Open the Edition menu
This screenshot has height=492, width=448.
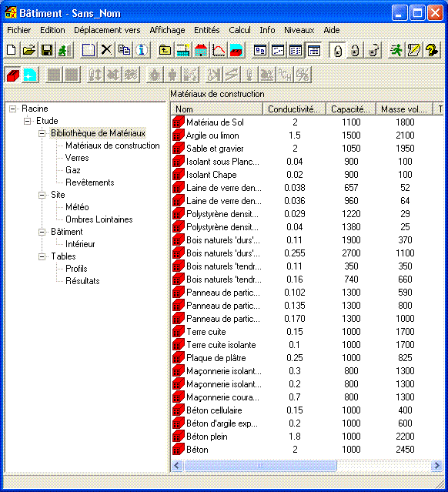click(x=52, y=30)
